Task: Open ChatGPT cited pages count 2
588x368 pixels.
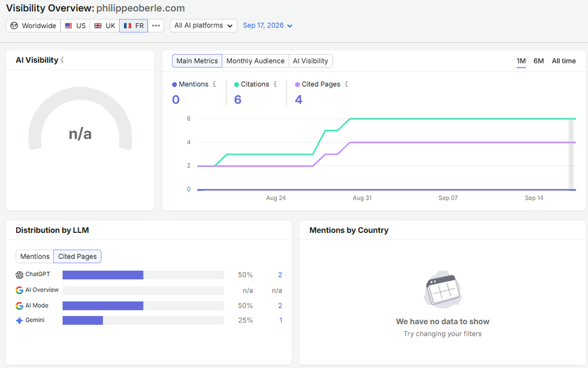Action: point(280,275)
